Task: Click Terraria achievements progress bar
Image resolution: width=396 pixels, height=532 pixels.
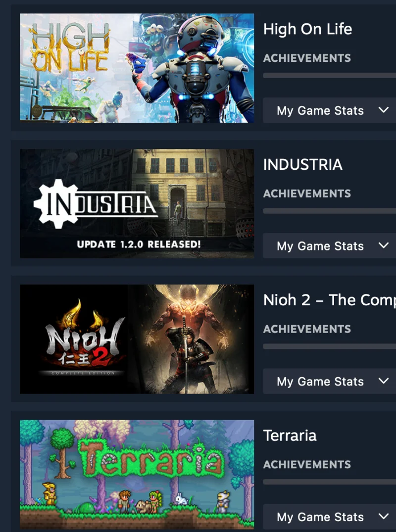Action: pos(330,482)
